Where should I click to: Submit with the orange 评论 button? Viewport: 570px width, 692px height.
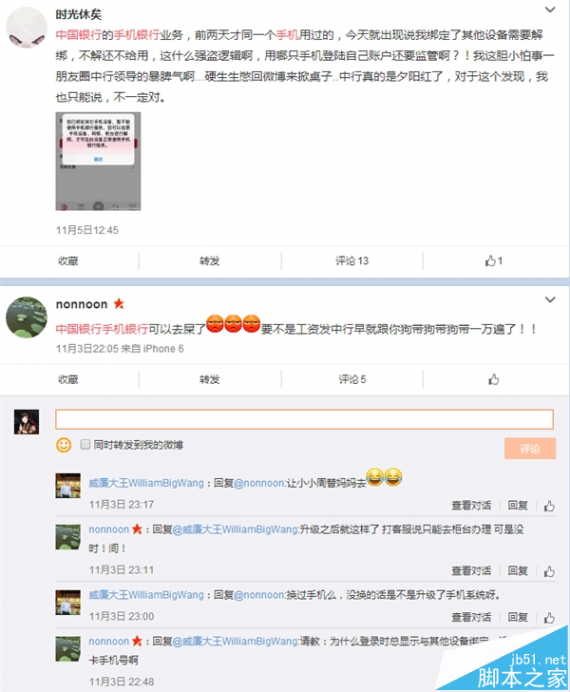click(x=530, y=449)
